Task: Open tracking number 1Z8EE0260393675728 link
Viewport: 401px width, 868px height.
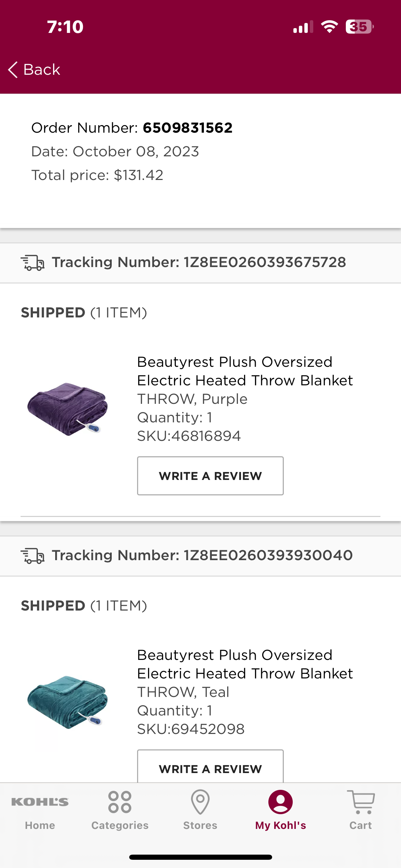Action: (x=199, y=262)
